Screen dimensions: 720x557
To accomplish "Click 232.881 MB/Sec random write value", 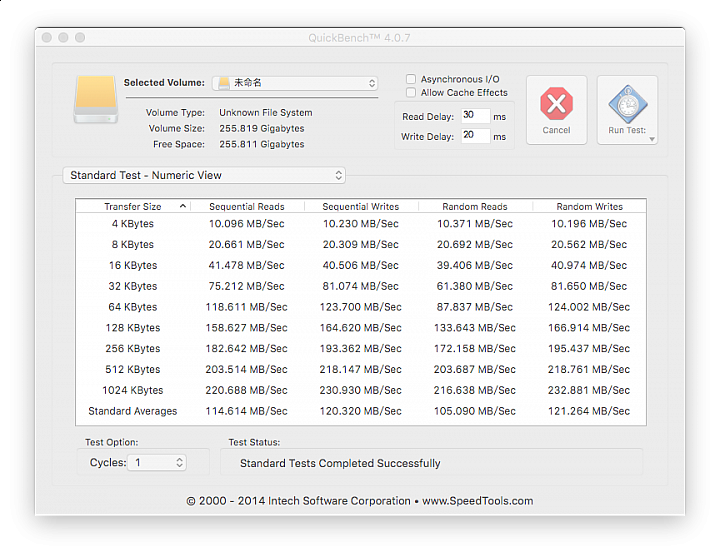I will click(589, 390).
